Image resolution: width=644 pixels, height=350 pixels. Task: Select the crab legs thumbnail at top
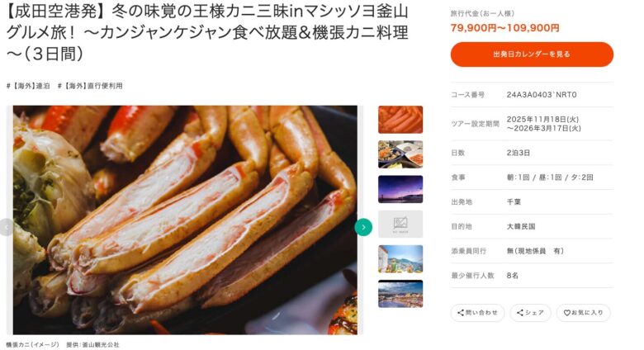pyautogui.click(x=400, y=120)
